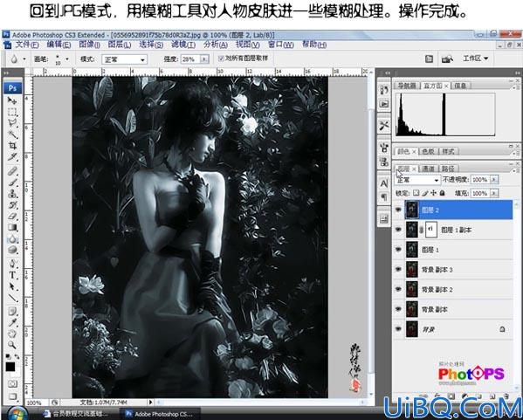Change the screen mode button

pos(12,396)
